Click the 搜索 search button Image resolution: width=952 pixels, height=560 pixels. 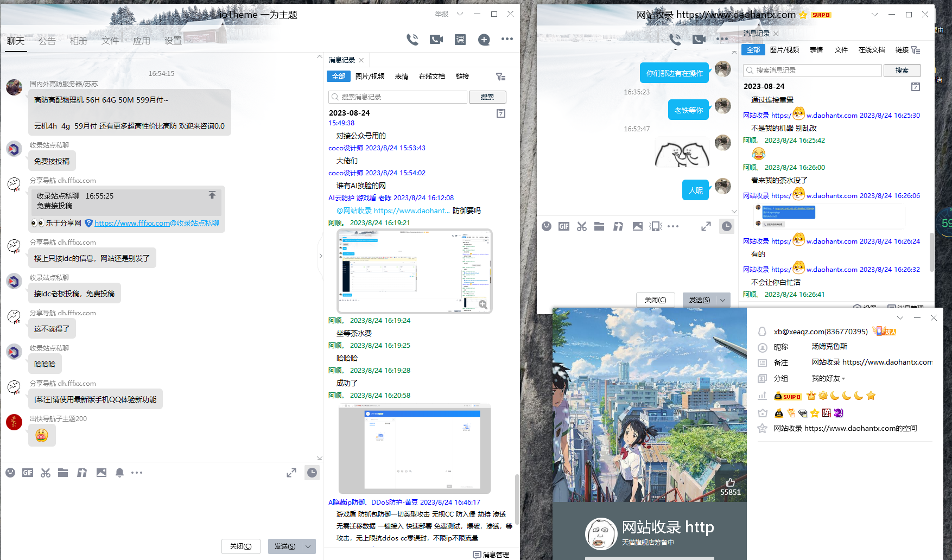487,97
